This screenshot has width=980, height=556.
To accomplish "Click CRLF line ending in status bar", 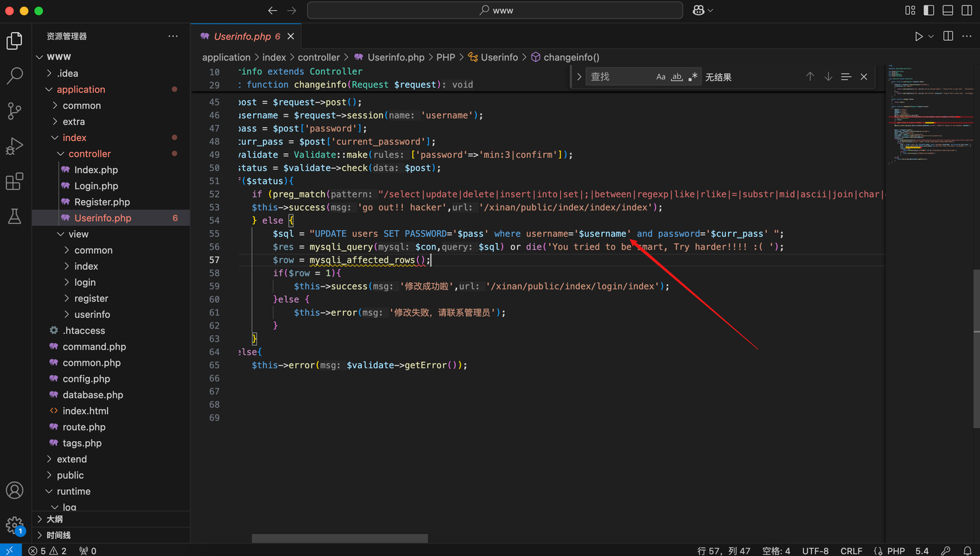I will pos(851,551).
